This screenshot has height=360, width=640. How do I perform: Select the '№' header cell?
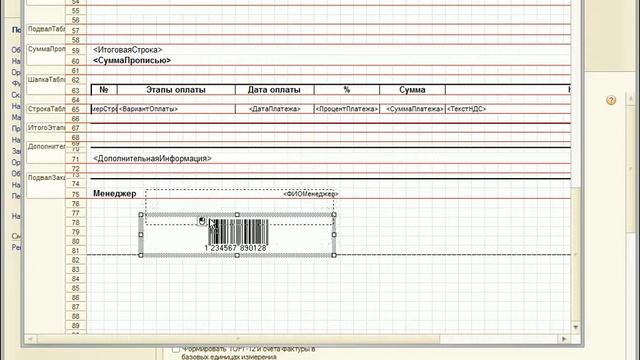(104, 90)
